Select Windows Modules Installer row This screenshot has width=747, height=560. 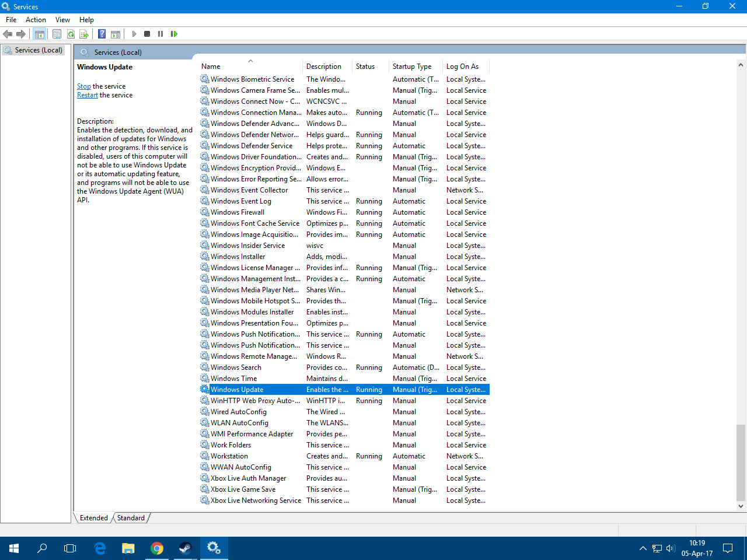(x=344, y=312)
